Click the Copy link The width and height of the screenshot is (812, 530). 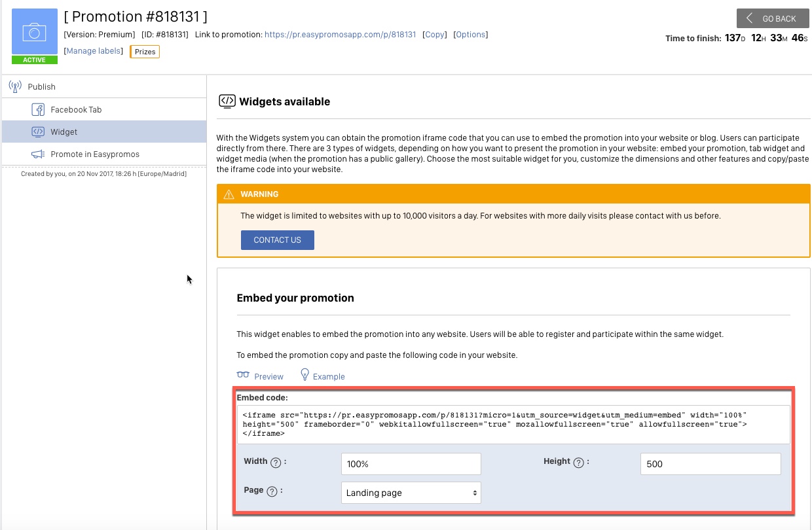[435, 35]
